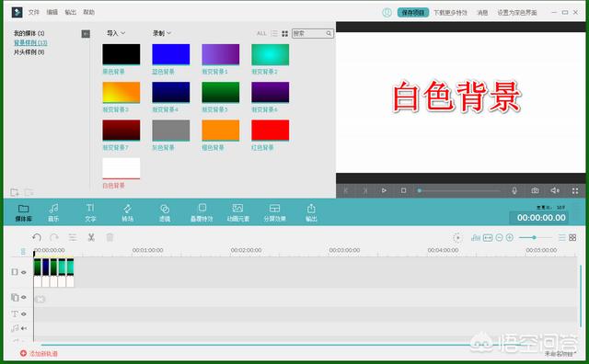The width and height of the screenshot is (589, 364).
Task: Open the overlay effects tab
Action: point(202,212)
